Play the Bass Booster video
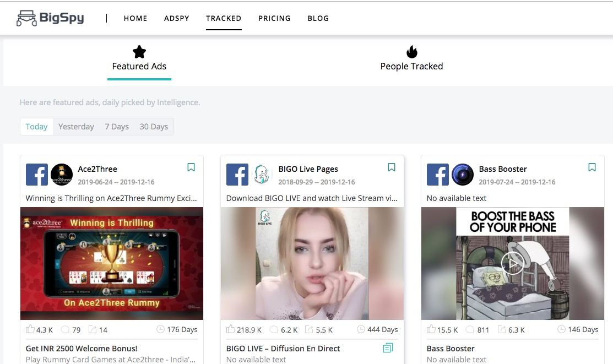Screen dimensions: 613x364 (513, 263)
